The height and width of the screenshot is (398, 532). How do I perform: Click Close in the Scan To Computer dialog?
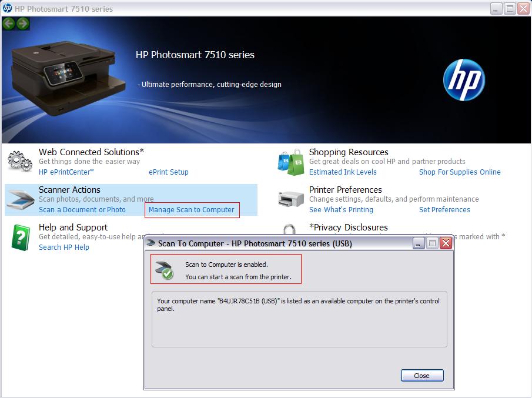[422, 376]
